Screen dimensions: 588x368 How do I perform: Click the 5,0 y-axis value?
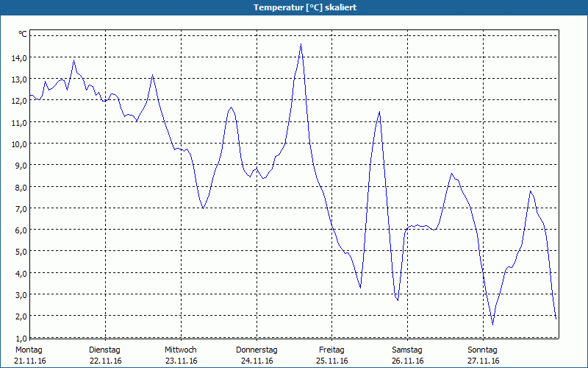click(21, 252)
